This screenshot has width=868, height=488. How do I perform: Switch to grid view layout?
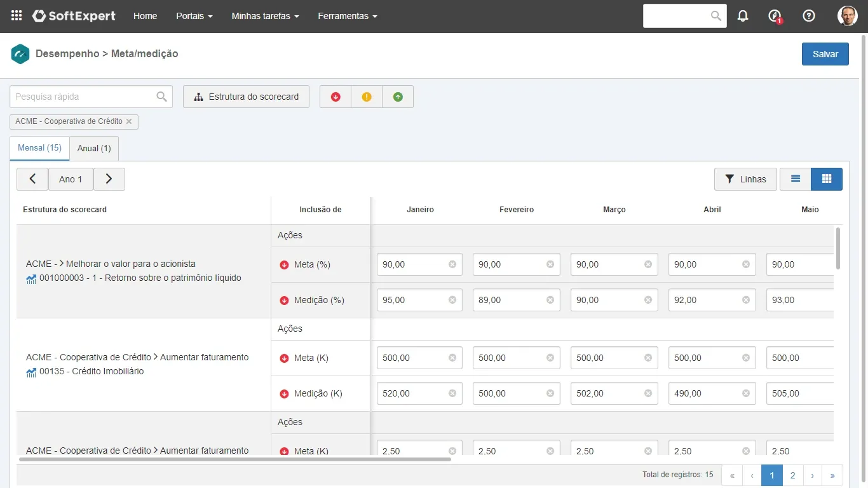(827, 179)
